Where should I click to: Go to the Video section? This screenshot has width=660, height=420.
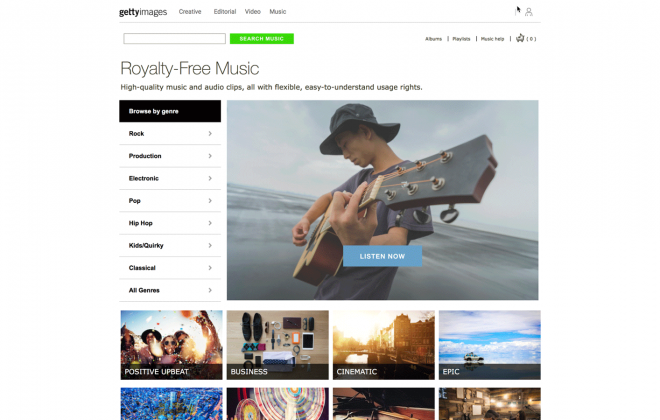click(x=253, y=12)
